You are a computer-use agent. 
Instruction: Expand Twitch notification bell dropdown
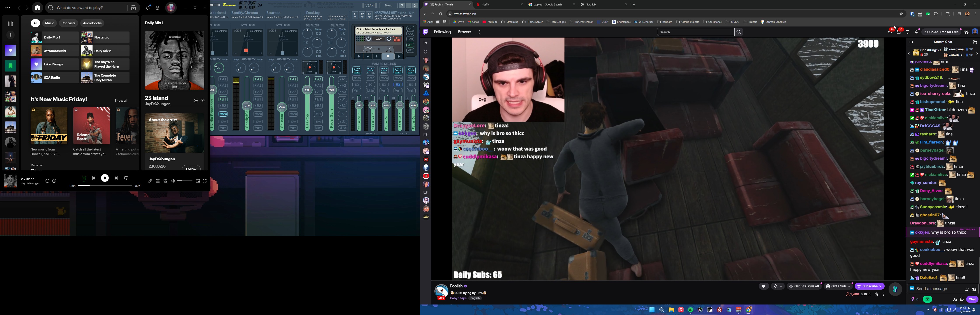[781, 286]
